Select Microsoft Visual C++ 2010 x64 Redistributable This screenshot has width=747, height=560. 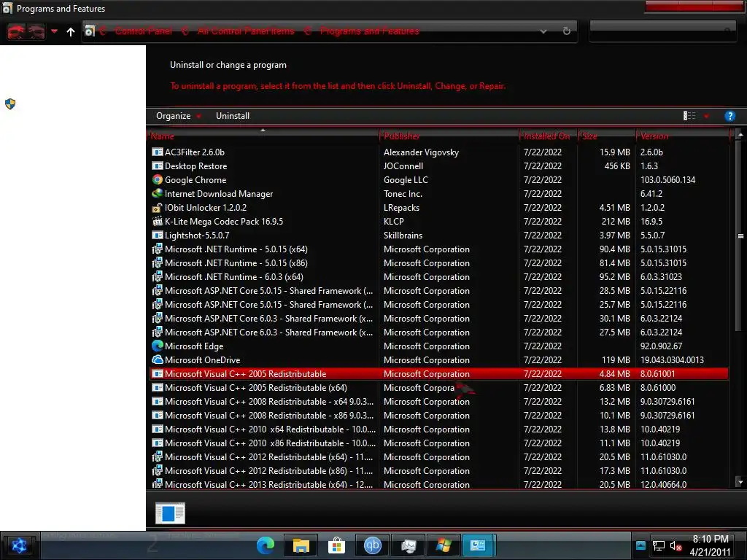coord(438,429)
